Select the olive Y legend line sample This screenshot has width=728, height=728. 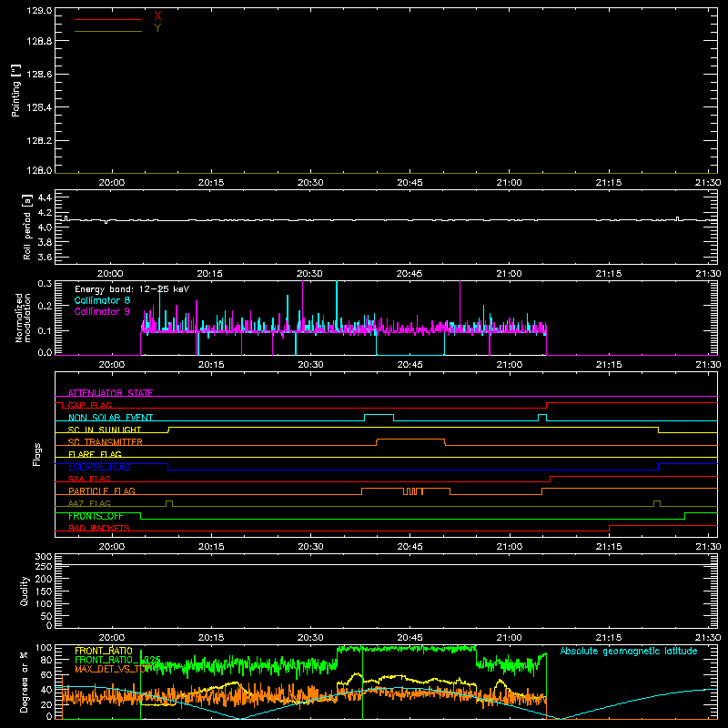coord(108,31)
